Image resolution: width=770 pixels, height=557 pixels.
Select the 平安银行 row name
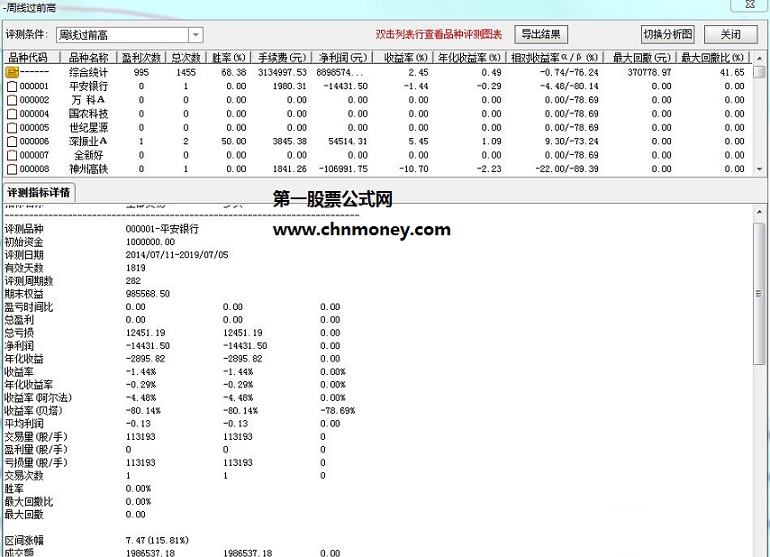pos(88,86)
